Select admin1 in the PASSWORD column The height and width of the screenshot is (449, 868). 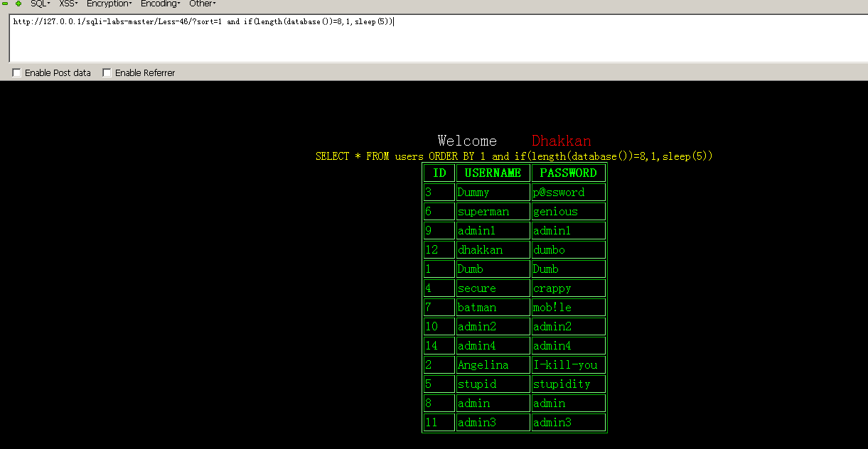point(569,231)
